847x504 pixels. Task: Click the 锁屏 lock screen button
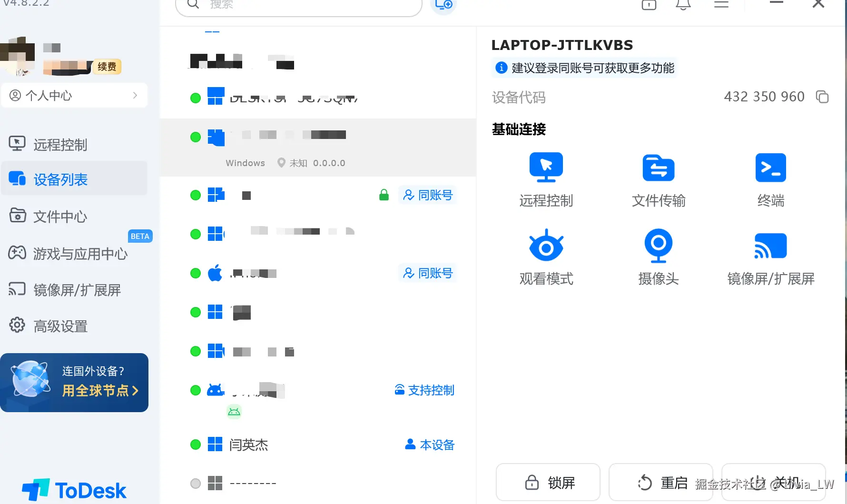548,482
